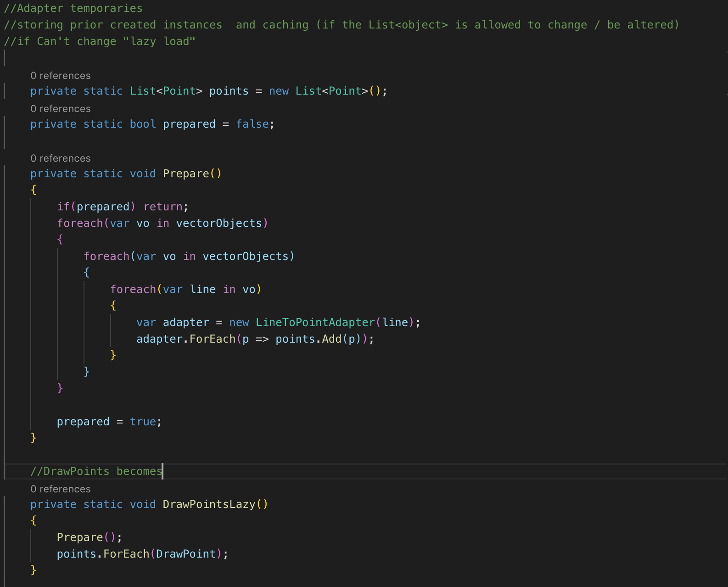Click the 'Prepare()' method name in its declaration

pos(192,174)
